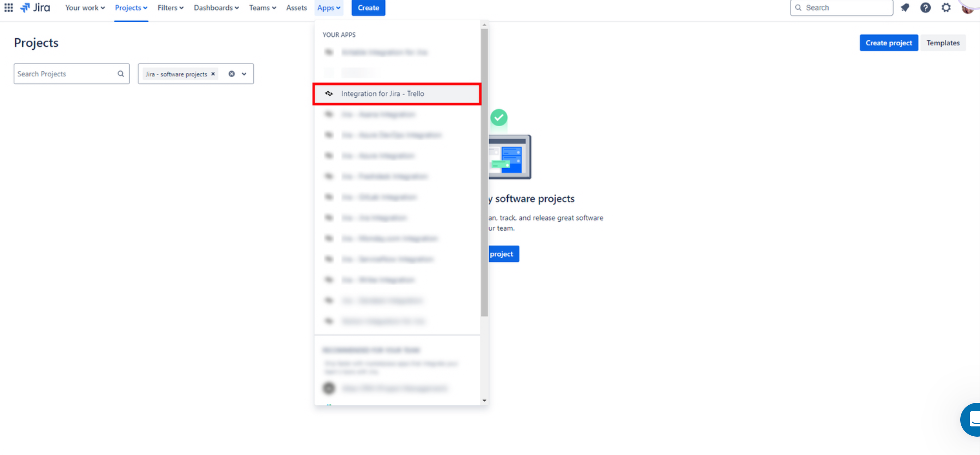Open the user profile avatar
The image size is (980, 455).
[969, 8]
